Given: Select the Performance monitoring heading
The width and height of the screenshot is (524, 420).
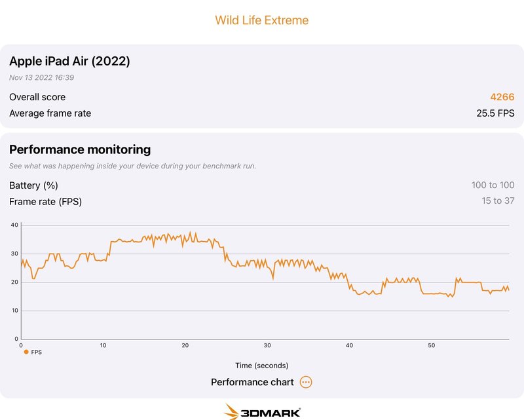Looking at the screenshot, I should (x=80, y=149).
